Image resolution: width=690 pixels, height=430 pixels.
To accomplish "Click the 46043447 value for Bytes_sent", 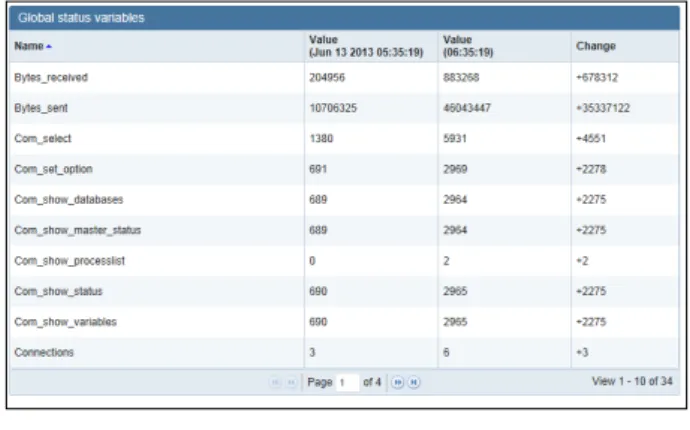I will (x=467, y=108).
